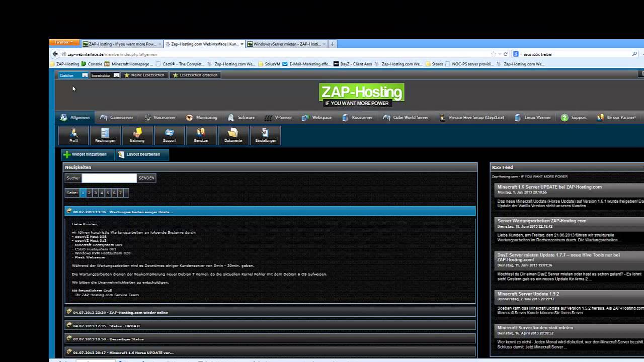Open the Darkhive theme dropdown
The width and height of the screenshot is (644, 362).
tap(73, 75)
